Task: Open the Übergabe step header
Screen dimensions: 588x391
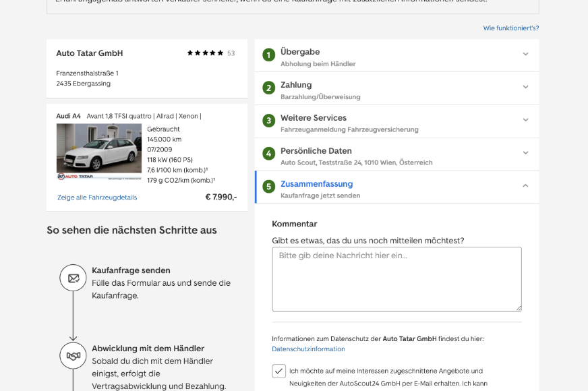Action: click(x=396, y=55)
